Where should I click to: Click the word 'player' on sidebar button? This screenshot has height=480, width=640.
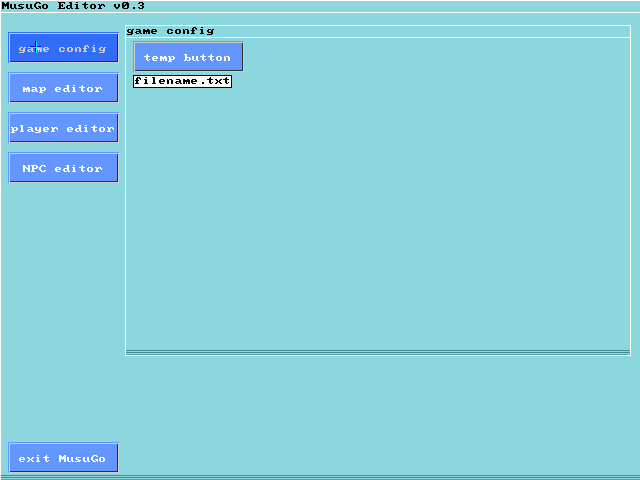coord(35,128)
